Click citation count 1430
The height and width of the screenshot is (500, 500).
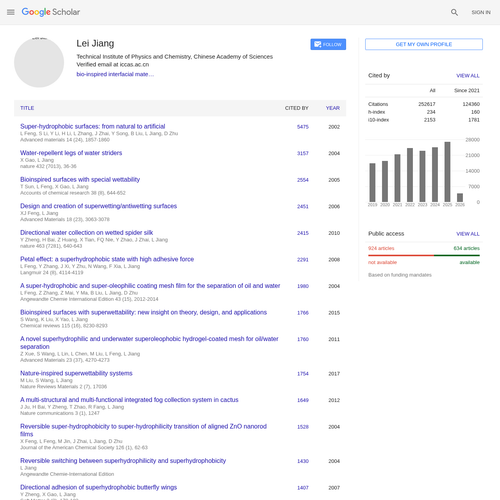pos(303,461)
